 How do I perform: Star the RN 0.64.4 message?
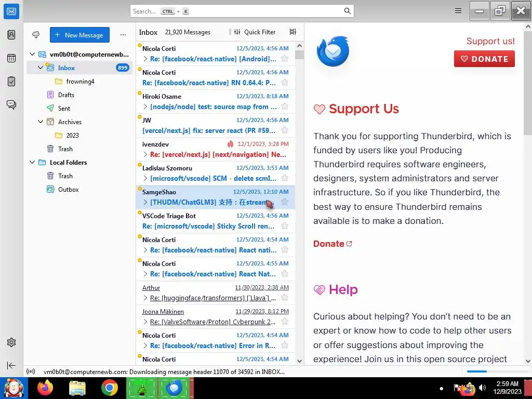(x=285, y=83)
